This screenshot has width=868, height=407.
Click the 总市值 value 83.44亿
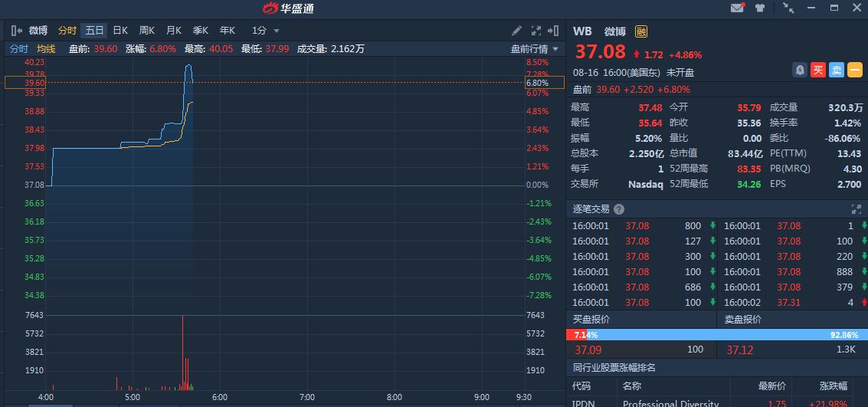[x=745, y=153]
